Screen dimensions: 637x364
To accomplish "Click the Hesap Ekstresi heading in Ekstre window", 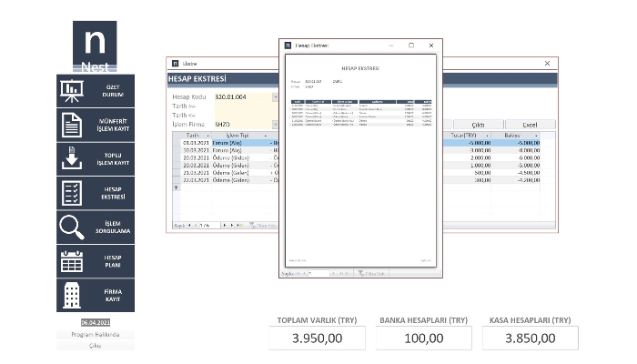I will [x=197, y=79].
